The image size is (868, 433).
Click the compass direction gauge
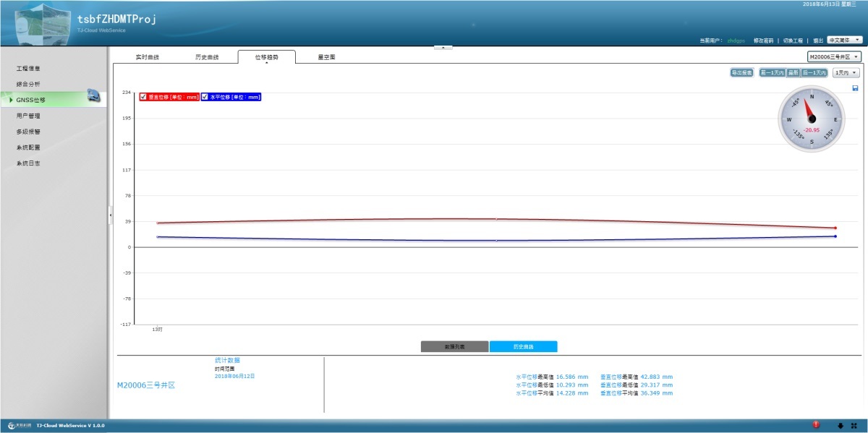[x=812, y=119]
